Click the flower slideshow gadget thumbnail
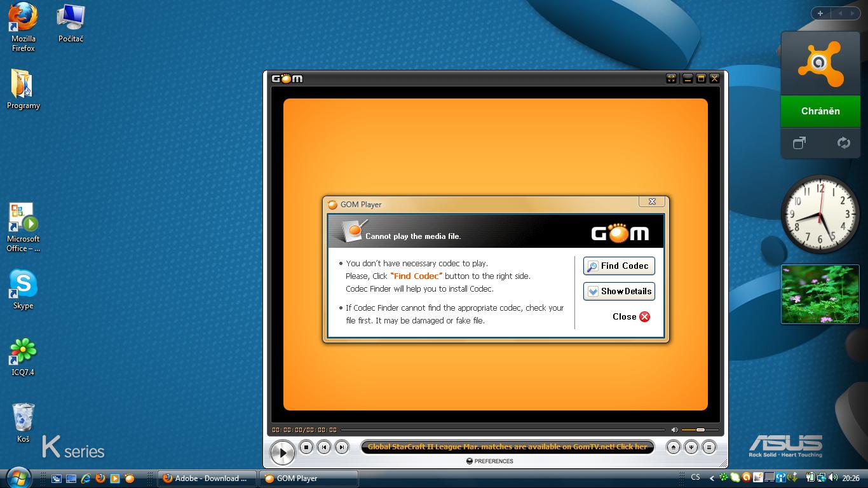The height and width of the screenshot is (488, 868). pyautogui.click(x=820, y=294)
